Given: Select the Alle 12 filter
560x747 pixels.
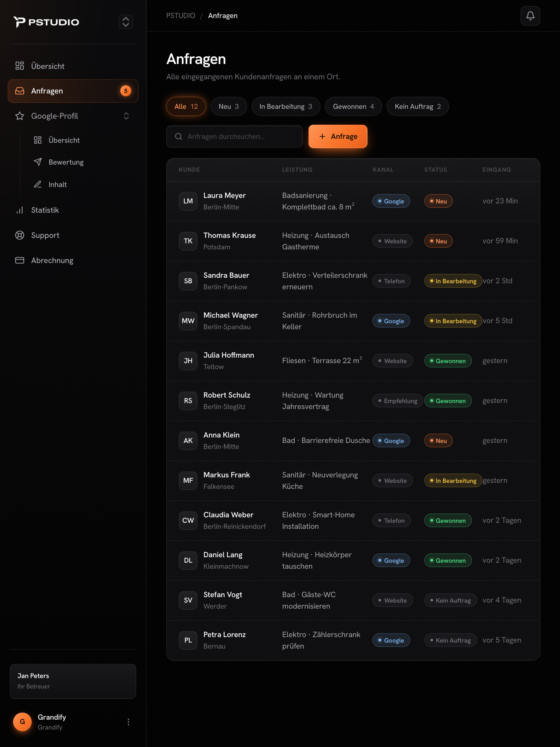Looking at the screenshot, I should [186, 106].
